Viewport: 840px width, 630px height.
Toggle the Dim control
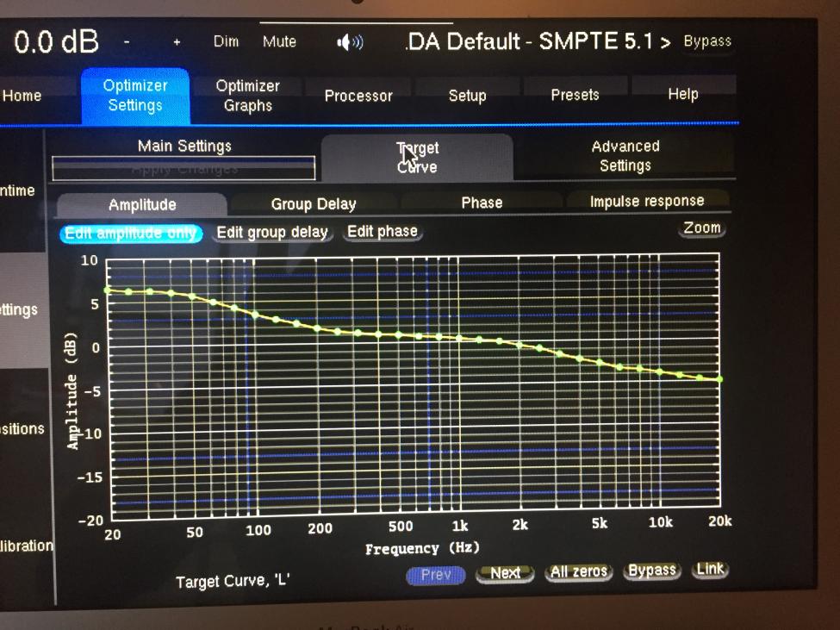click(226, 41)
